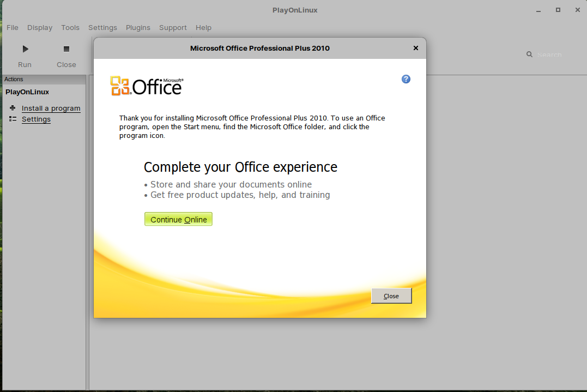Click the Install a program link
The height and width of the screenshot is (392, 587).
click(51, 108)
